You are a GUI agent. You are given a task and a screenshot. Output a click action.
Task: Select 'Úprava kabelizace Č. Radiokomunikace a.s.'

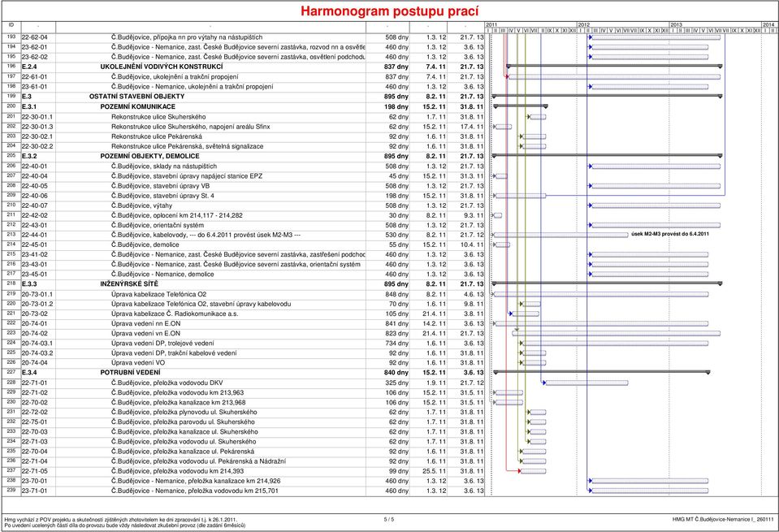tap(175, 314)
